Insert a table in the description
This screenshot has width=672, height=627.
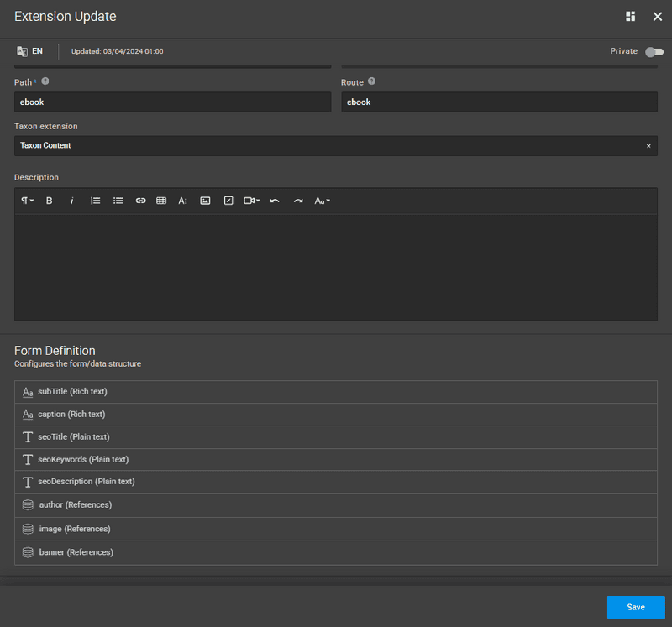tap(161, 201)
